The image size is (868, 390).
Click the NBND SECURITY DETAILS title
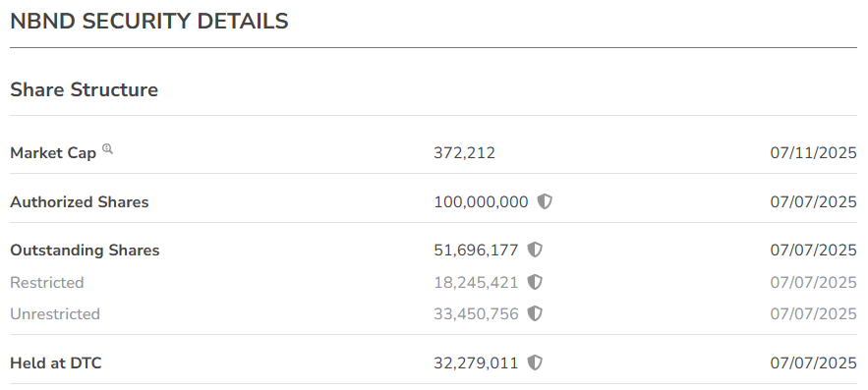[x=149, y=21]
